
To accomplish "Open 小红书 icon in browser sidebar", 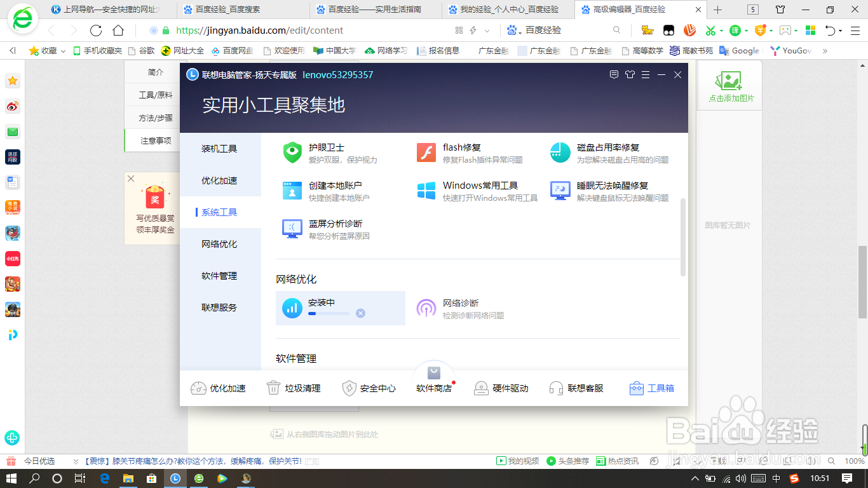I will [13, 259].
